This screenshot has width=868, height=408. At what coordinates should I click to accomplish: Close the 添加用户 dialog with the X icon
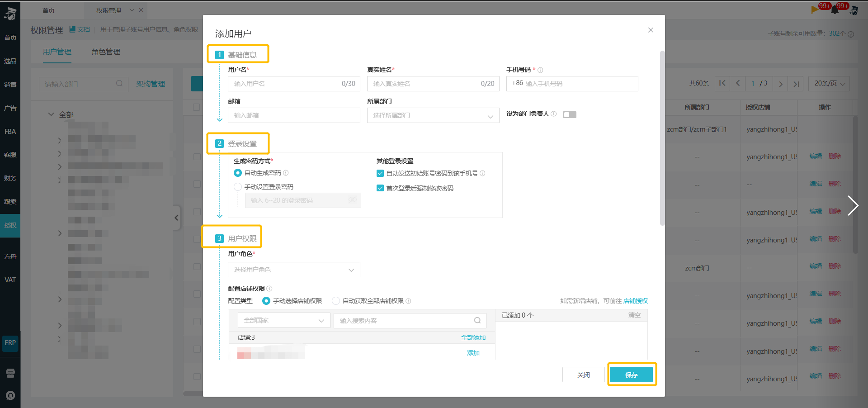point(651,30)
